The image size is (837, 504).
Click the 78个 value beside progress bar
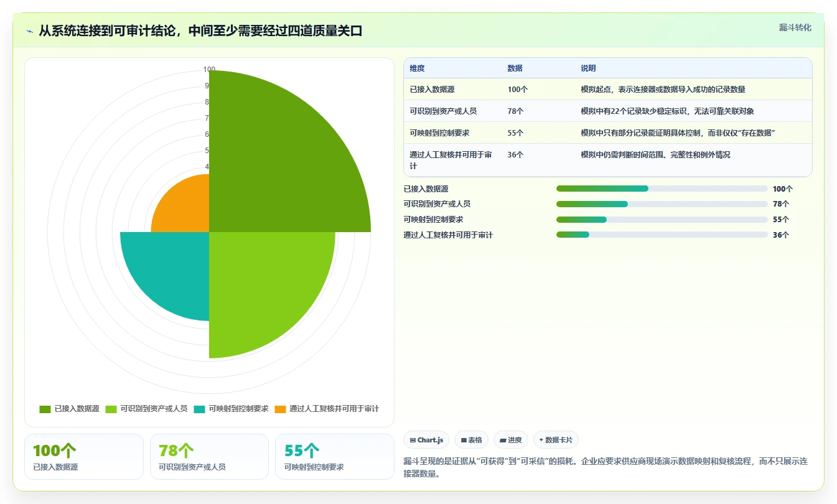(781, 204)
